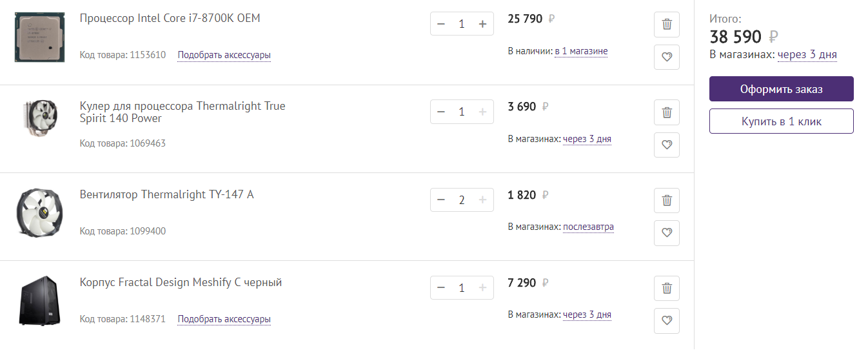The width and height of the screenshot is (868, 350).
Task: Expand 'через 3 дня' under the order total
Action: 807,55
